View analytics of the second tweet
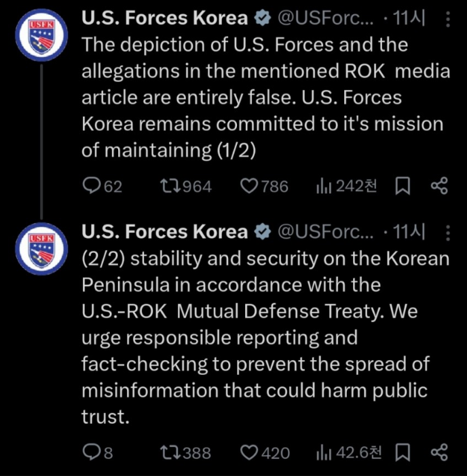 (323, 452)
